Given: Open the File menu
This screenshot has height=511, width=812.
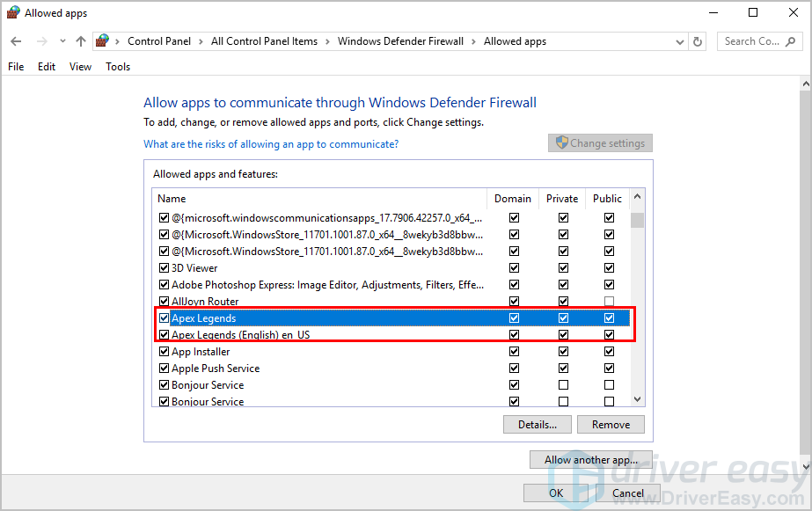Looking at the screenshot, I should (x=16, y=67).
